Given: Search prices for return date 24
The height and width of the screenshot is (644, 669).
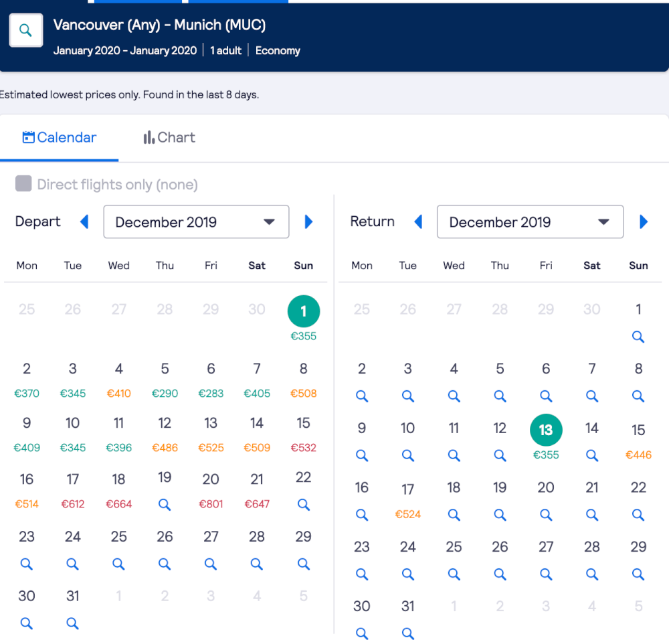Looking at the screenshot, I should pyautogui.click(x=408, y=574).
